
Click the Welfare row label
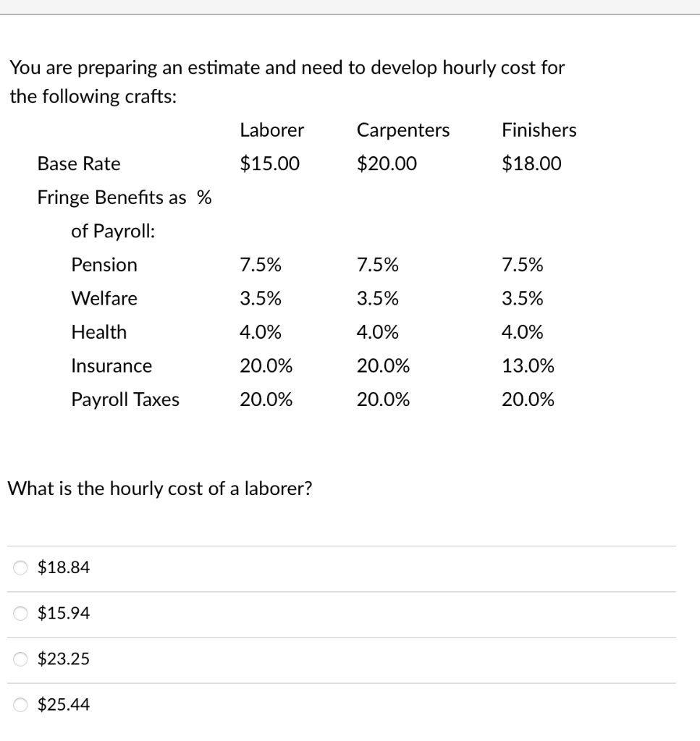click(x=104, y=298)
